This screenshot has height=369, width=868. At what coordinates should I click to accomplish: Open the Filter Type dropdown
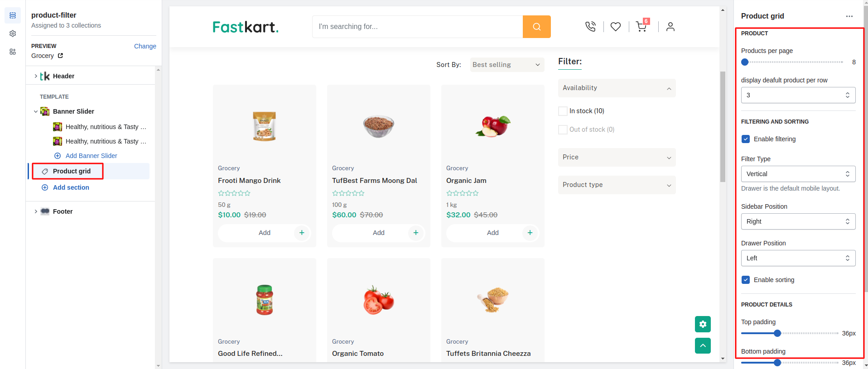click(798, 174)
